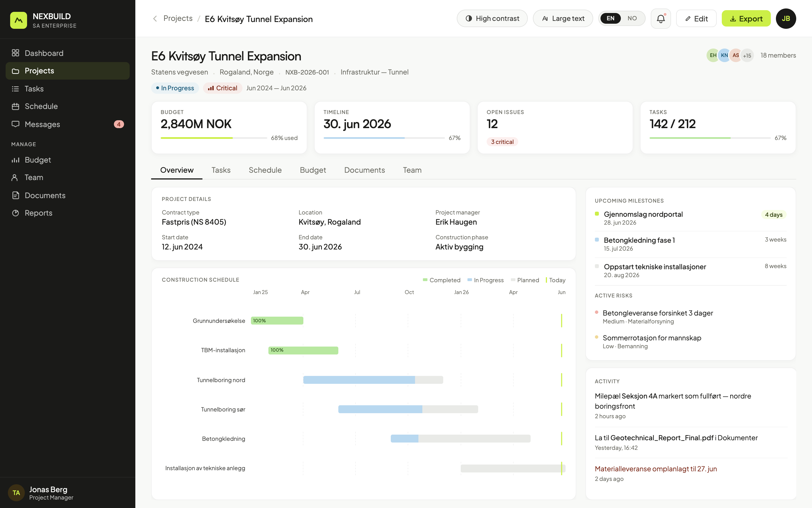Screen dimensions: 812x508
Task: Click the Projects breadcrumb link
Action: click(x=178, y=18)
